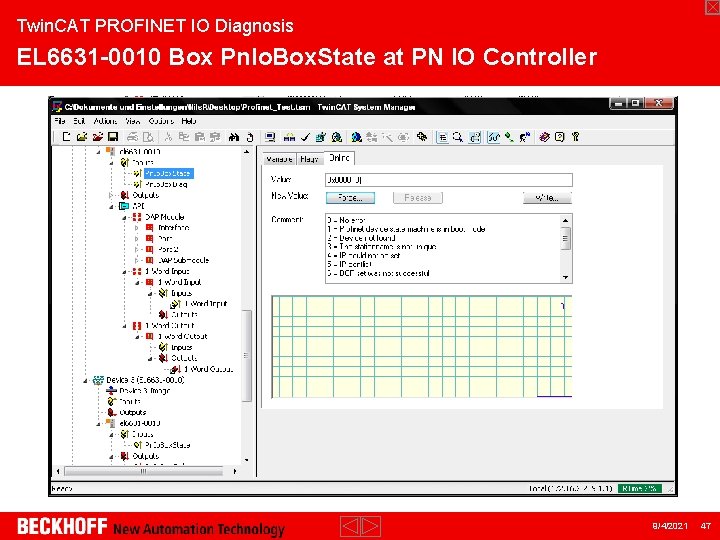
Task: Click the Save floppy disk icon
Action: point(113,137)
